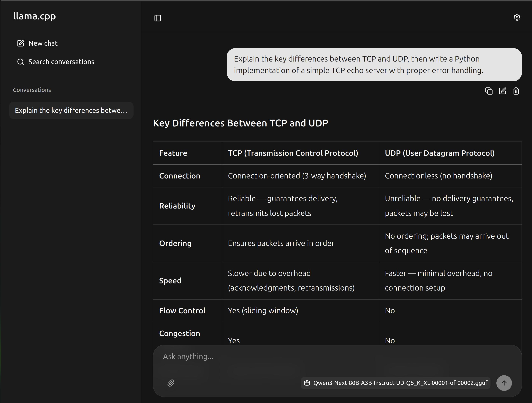Click the 'Feature' column header
This screenshot has width=532, height=403.
(x=173, y=153)
